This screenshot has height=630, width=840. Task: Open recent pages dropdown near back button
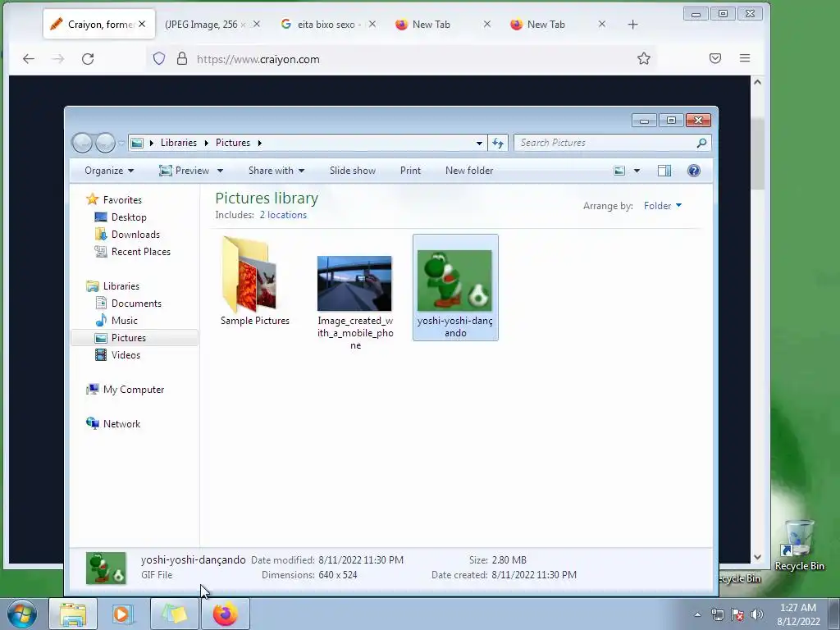click(x=121, y=143)
